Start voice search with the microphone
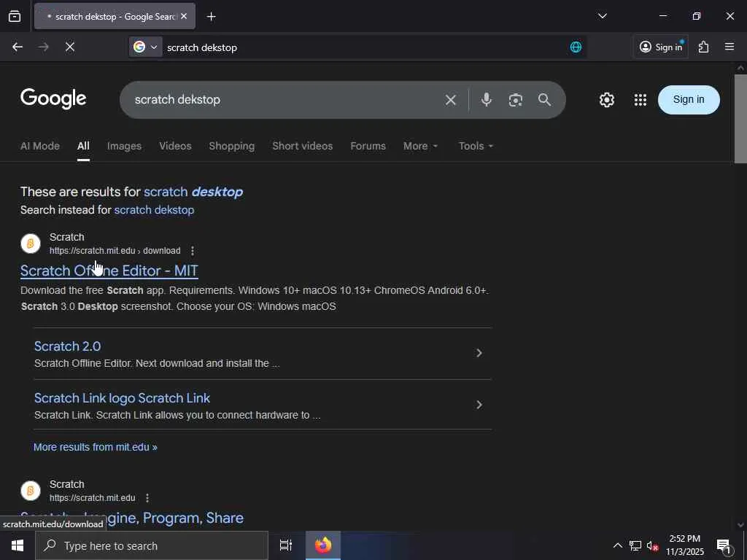 click(486, 99)
